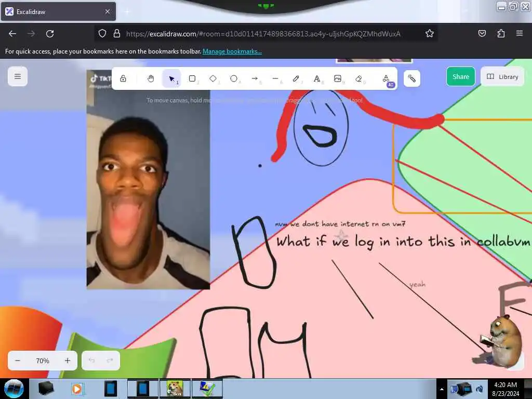Open the more tools AI shapes menu
532x399 pixels.
pos(387,79)
